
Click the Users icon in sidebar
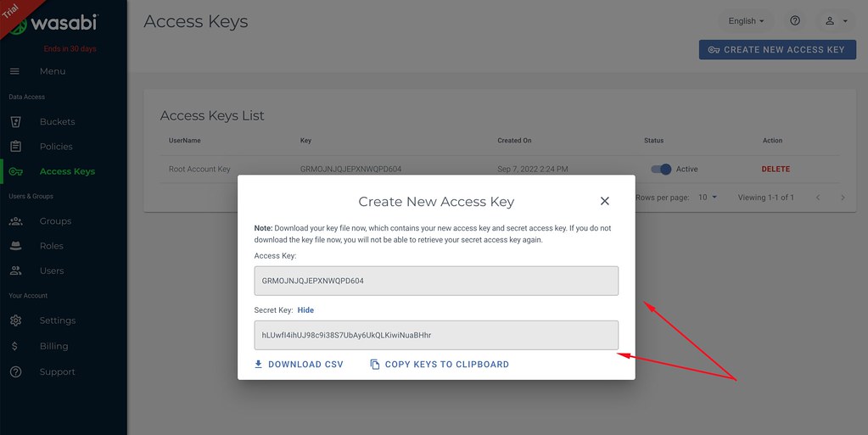pos(15,271)
